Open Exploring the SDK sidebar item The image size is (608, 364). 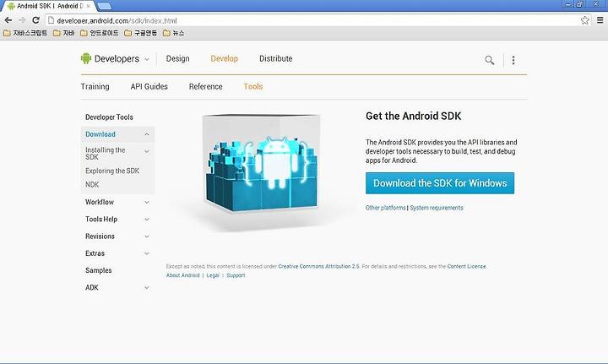tap(112, 171)
